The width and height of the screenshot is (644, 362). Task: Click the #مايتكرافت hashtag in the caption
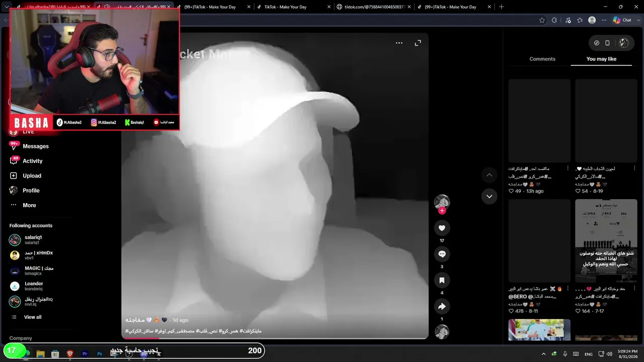pyautogui.click(x=251, y=331)
